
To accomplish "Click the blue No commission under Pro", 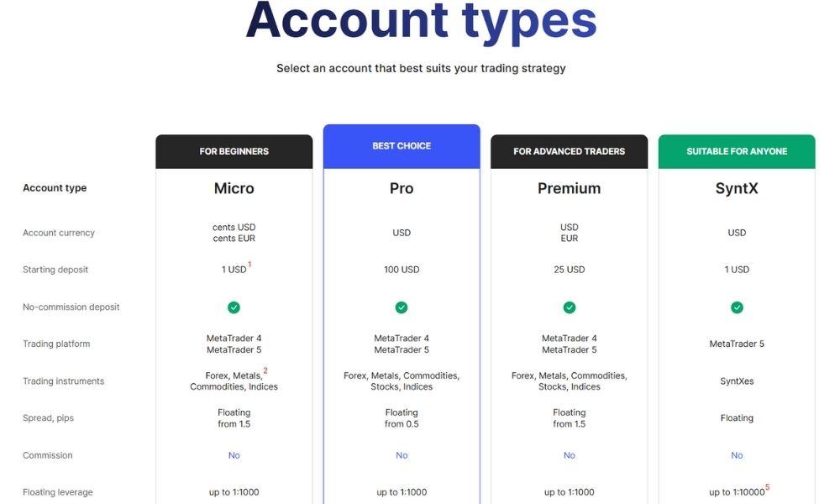I will tap(402, 455).
